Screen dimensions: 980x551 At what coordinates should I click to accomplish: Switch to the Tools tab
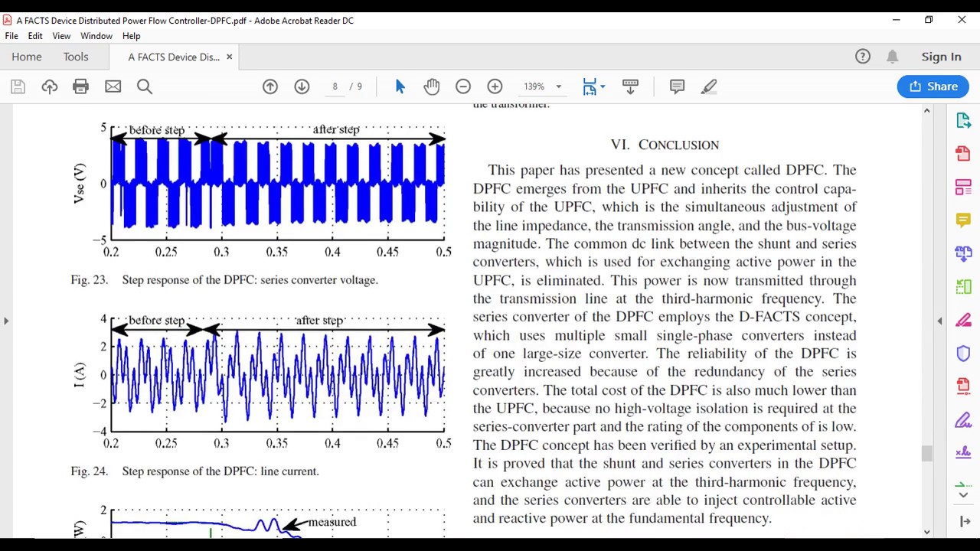(x=76, y=57)
